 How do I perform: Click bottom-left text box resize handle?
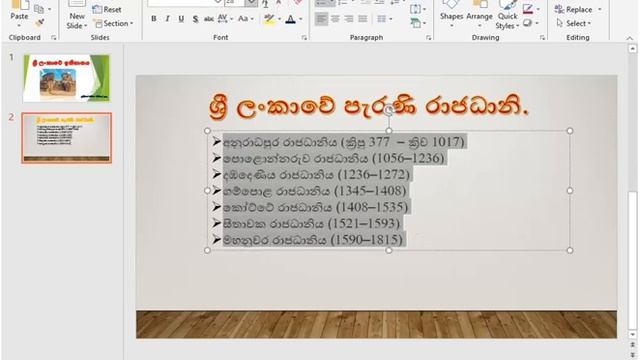pos(207,250)
